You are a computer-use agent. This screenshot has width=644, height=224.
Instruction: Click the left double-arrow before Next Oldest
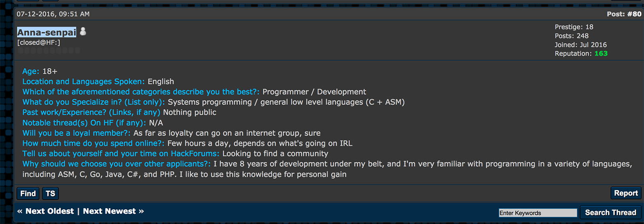coord(20,211)
